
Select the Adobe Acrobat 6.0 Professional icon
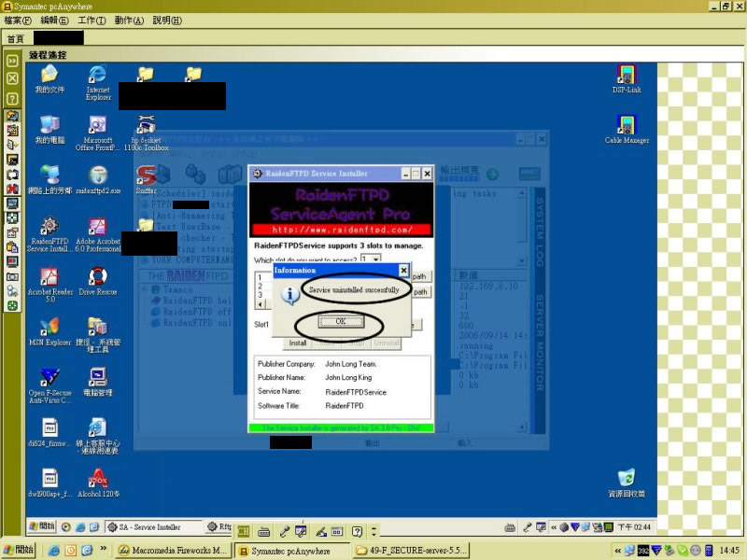point(98,234)
